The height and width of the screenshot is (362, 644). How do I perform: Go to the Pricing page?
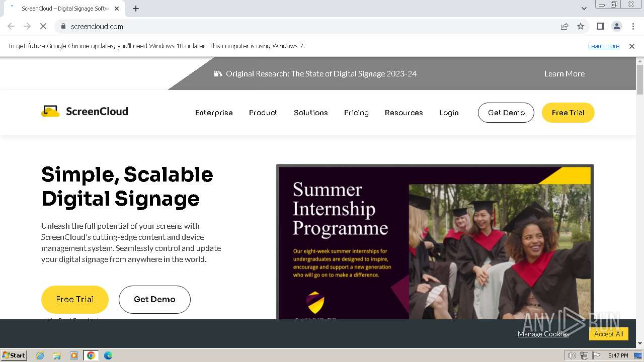coord(356,113)
